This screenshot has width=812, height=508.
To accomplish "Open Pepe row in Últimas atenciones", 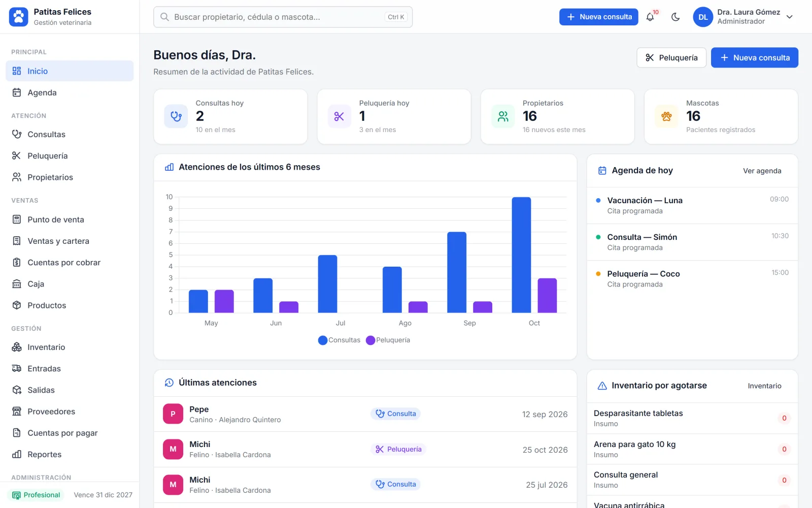I will click(x=365, y=414).
